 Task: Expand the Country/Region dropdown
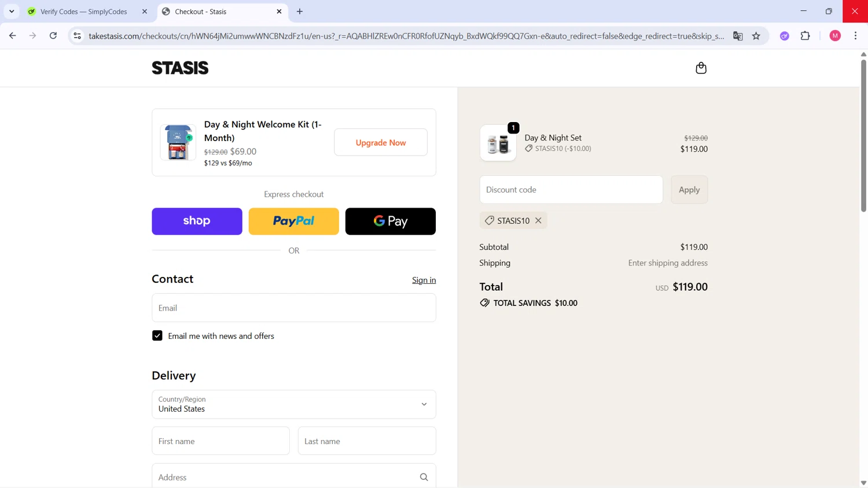[x=294, y=404]
